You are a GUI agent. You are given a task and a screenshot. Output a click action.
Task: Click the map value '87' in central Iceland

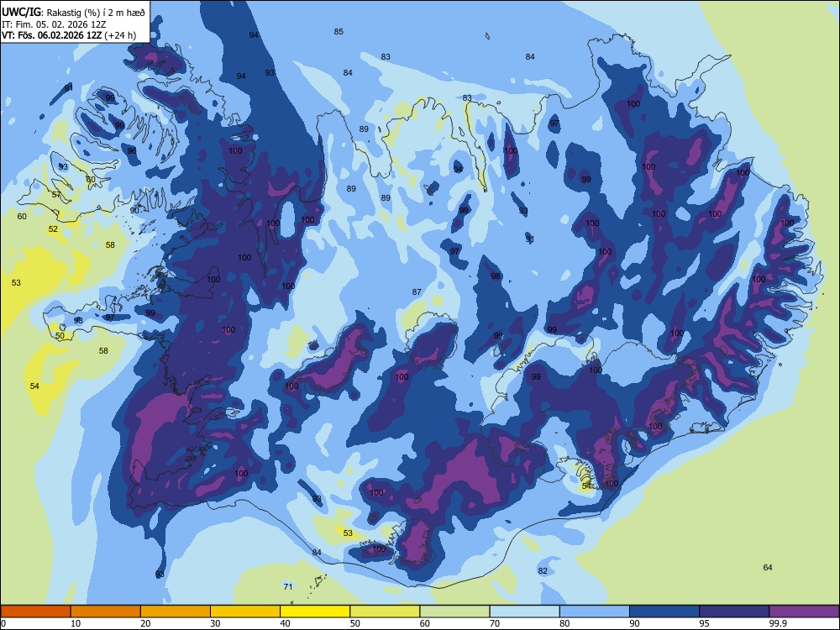(417, 292)
